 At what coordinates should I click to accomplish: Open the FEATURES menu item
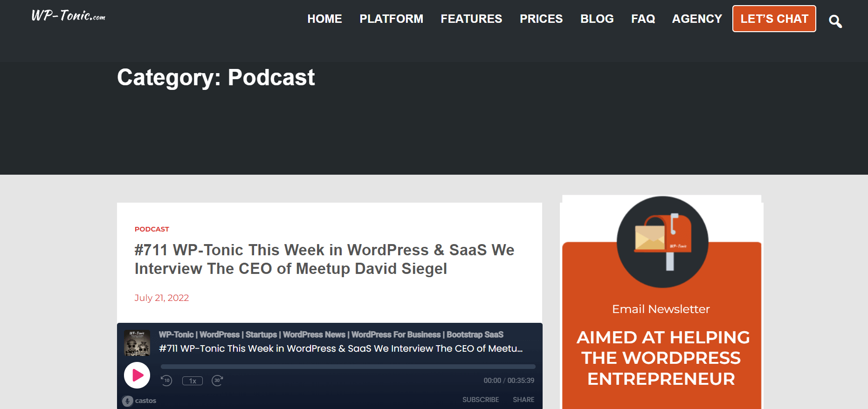[x=471, y=19]
